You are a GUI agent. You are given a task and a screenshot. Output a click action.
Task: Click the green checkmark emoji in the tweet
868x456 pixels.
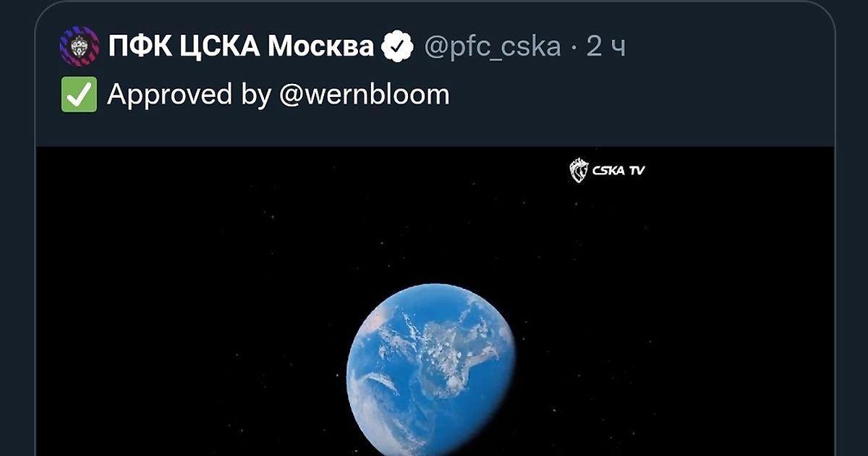[79, 95]
